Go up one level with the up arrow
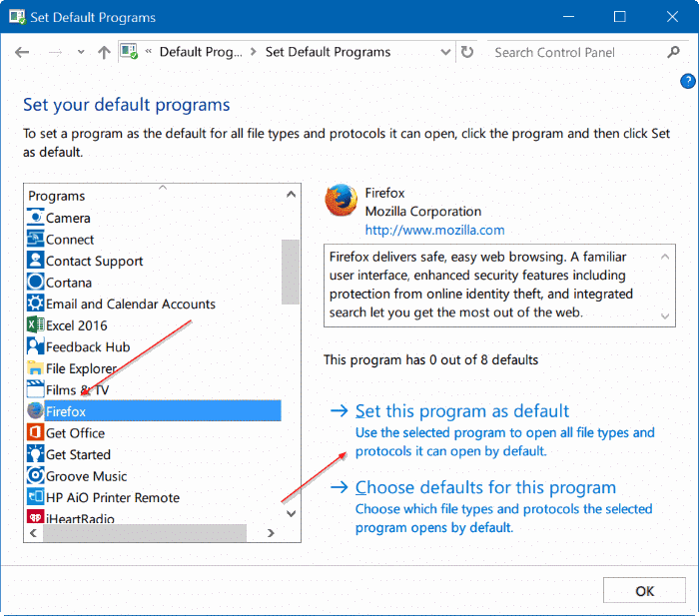Viewport: 699px width, 616px height. 104,53
